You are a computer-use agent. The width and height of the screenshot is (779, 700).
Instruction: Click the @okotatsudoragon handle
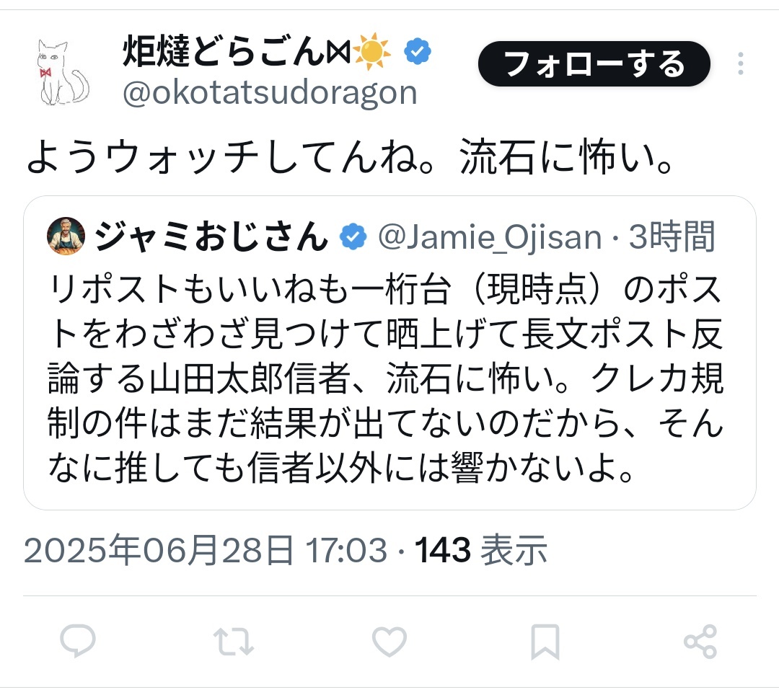tap(270, 93)
